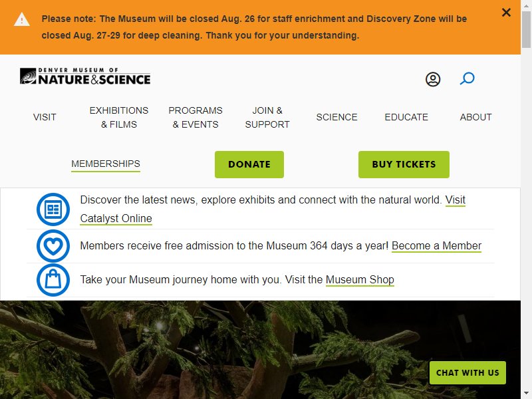This screenshot has height=399, width=532.
Task: Click the heart membership icon
Action: (53, 246)
